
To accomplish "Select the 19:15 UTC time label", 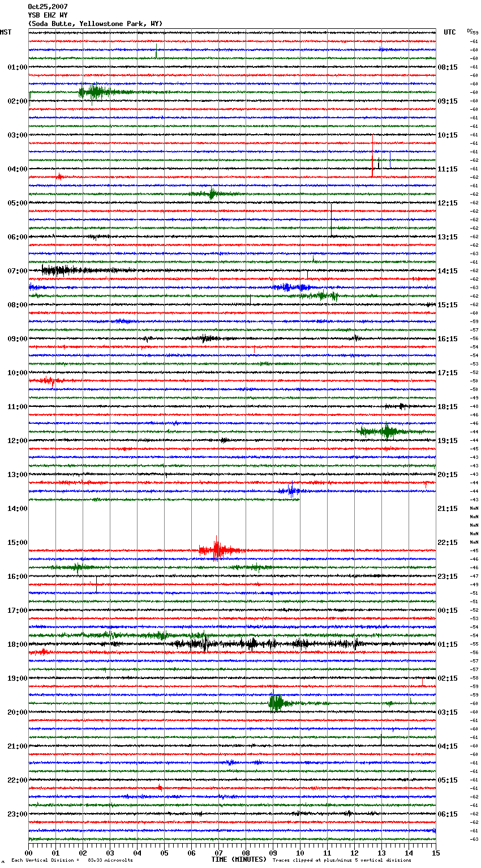I will pos(448,441).
